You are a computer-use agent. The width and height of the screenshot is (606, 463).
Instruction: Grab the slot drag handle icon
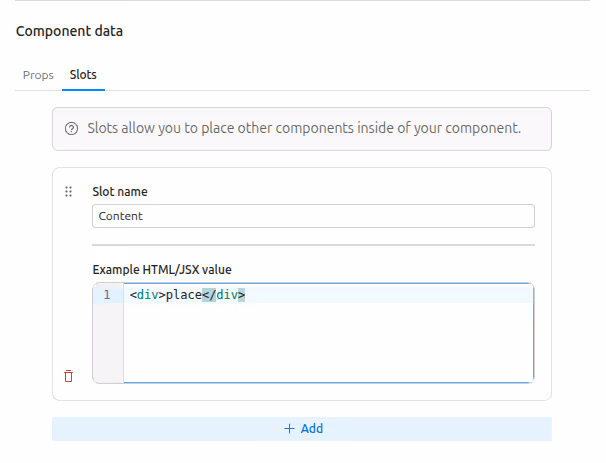point(68,192)
